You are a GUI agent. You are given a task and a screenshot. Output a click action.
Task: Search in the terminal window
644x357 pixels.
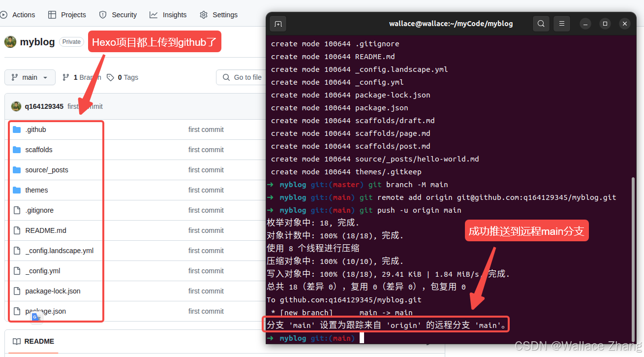[x=541, y=24]
